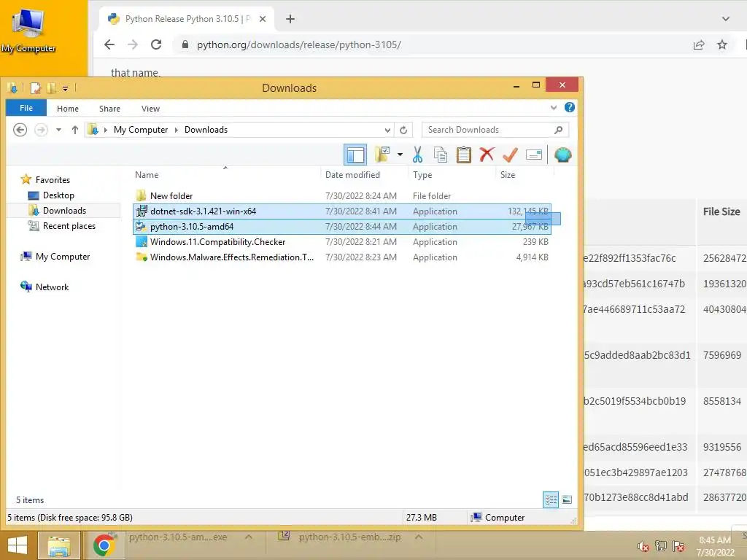Reload the python.org page
The height and width of the screenshot is (560, 747).
(156, 44)
